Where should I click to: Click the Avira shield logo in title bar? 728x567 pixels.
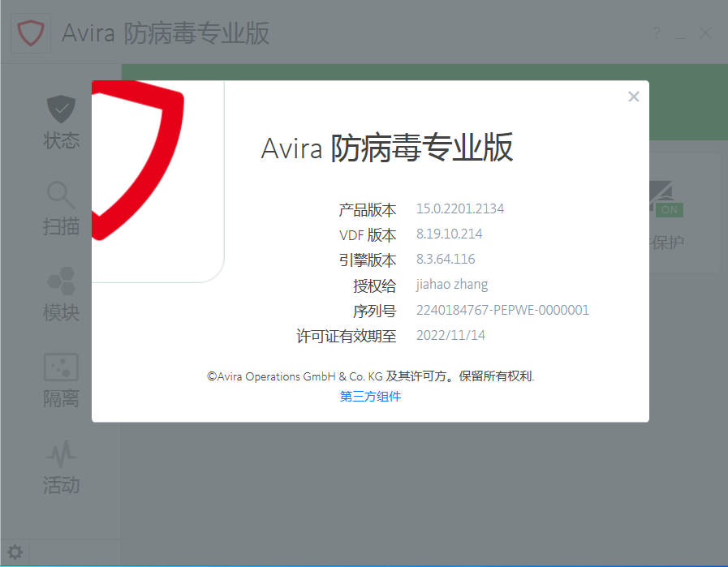click(31, 33)
